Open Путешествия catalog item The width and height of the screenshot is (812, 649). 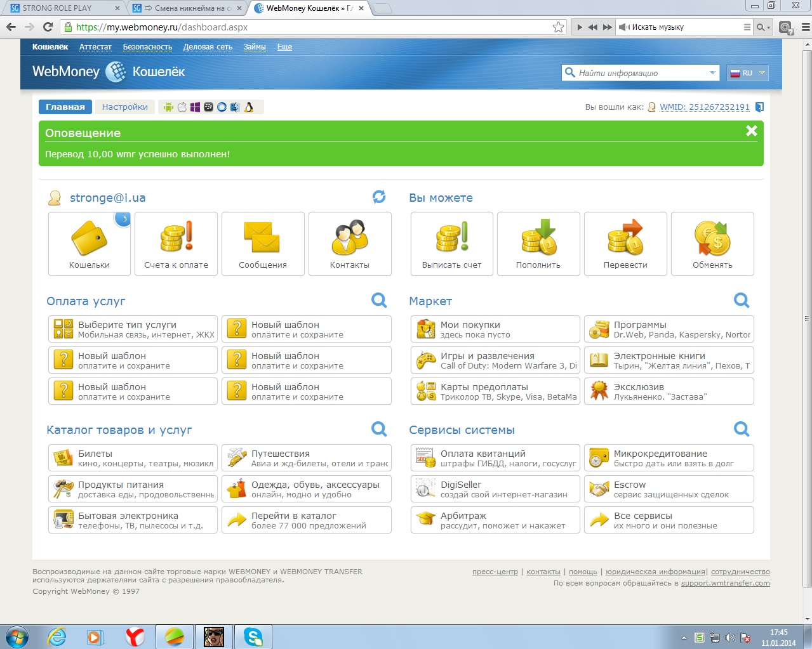point(307,458)
